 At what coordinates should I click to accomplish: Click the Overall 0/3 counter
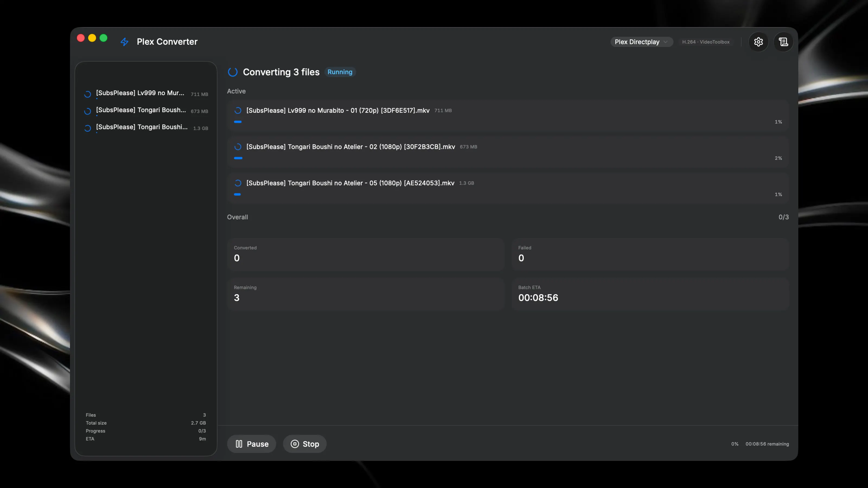pyautogui.click(x=783, y=217)
